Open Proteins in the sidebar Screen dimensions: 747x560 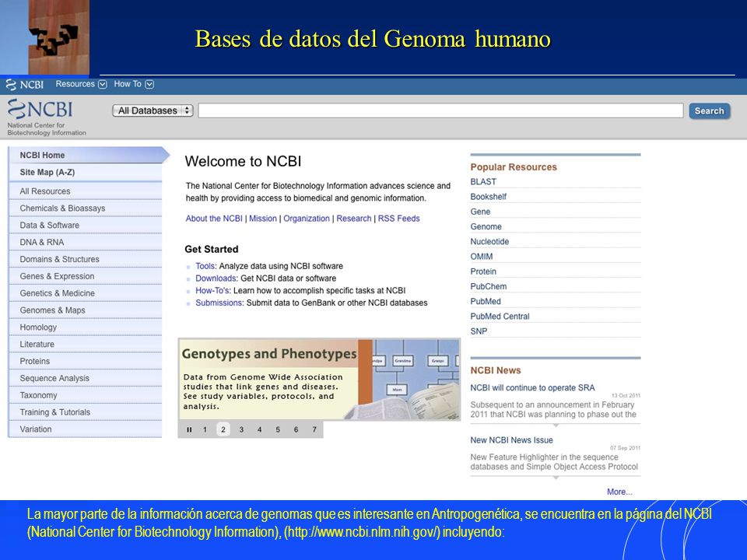(86, 361)
